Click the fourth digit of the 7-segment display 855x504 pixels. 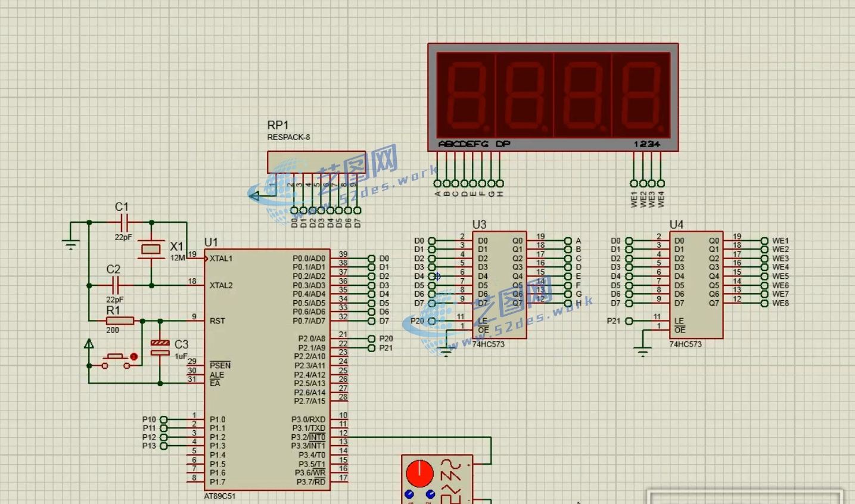pos(641,95)
